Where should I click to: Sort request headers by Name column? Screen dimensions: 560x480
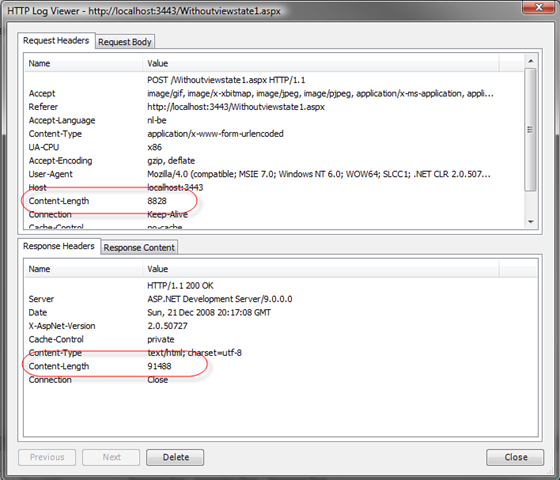84,63
